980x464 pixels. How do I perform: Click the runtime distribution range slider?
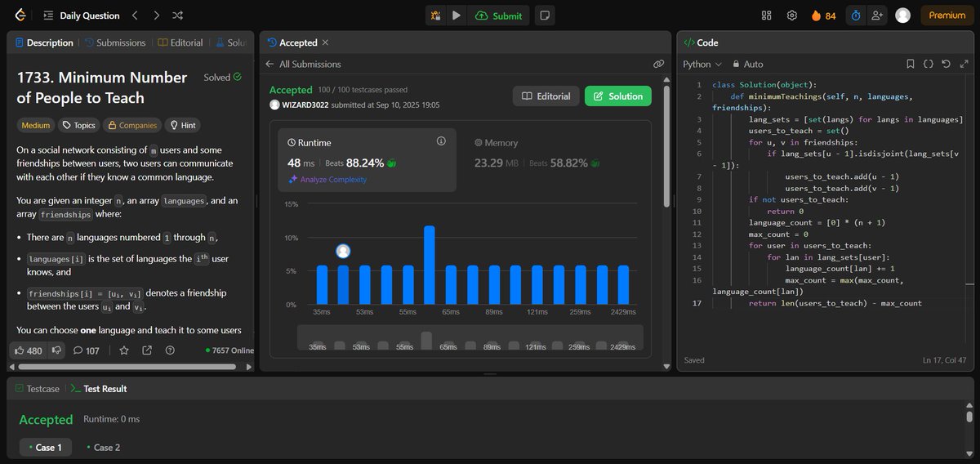coord(470,339)
